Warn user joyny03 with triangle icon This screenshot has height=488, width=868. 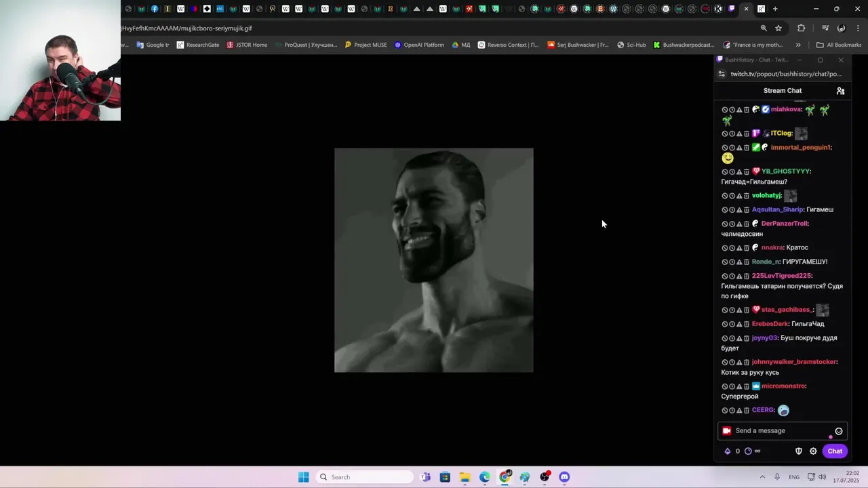point(739,338)
